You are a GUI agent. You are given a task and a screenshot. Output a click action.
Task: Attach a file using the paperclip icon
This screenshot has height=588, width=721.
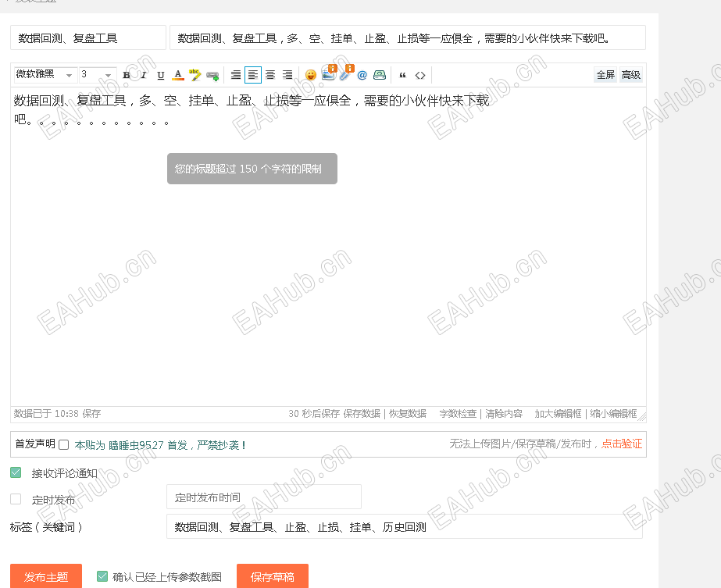click(x=346, y=73)
